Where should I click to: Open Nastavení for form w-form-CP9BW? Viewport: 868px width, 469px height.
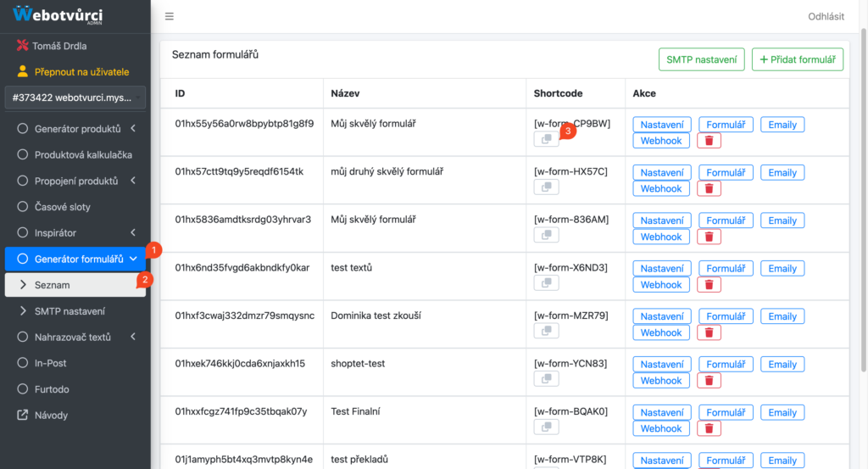(662, 125)
